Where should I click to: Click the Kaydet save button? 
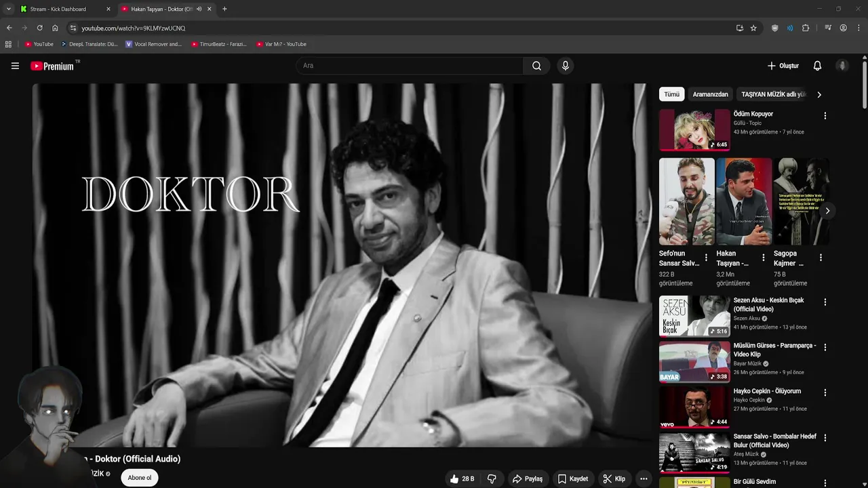[573, 479]
